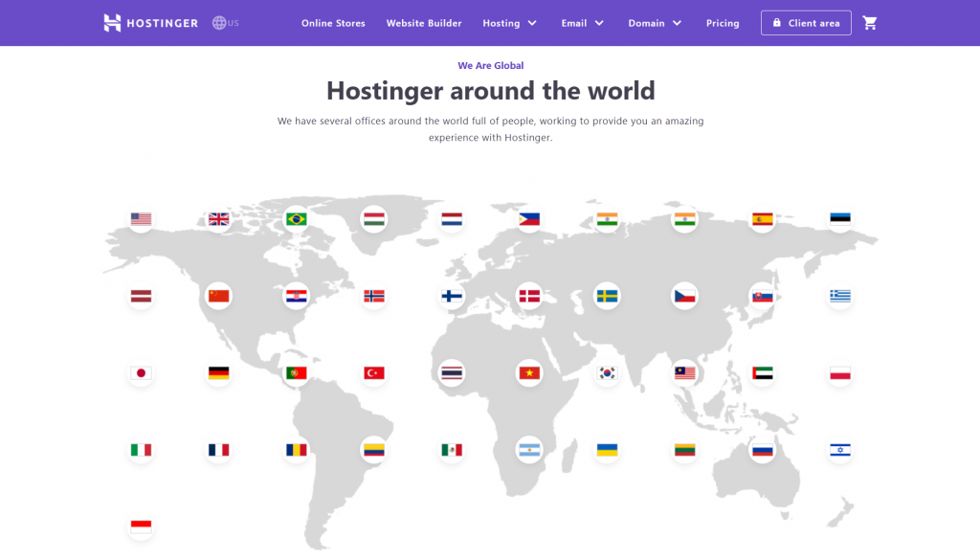The width and height of the screenshot is (980, 559).
Task: Pick the Poland flag
Action: [840, 372]
